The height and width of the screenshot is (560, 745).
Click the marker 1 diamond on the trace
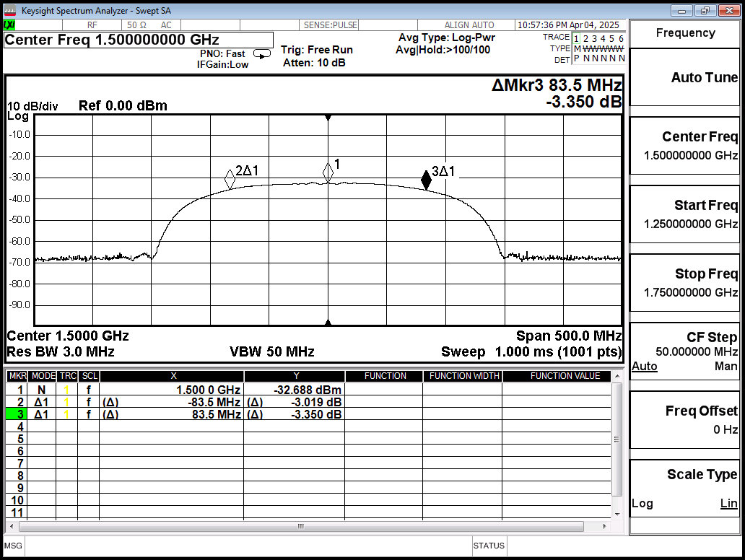(328, 172)
